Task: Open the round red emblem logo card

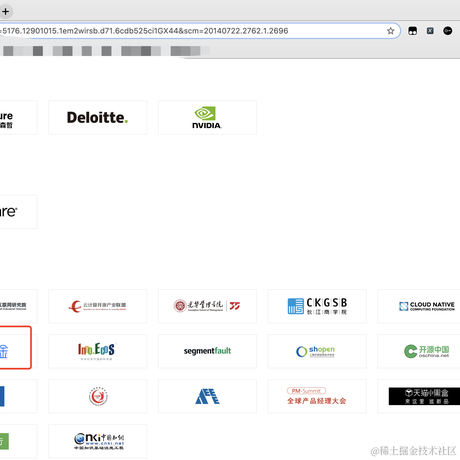Action: (98, 396)
